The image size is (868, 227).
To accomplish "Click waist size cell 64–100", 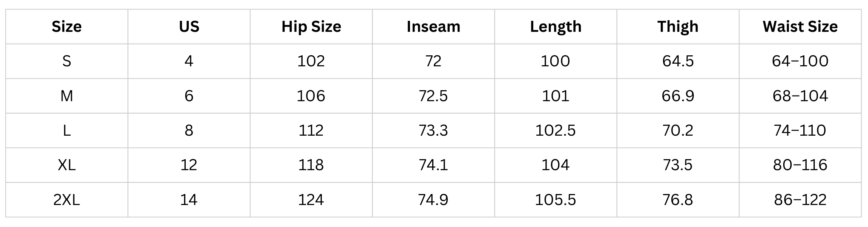I will pos(800,61).
